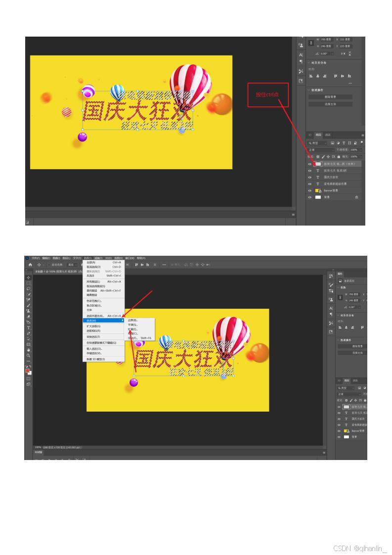Click lock all padlock icon in upper screenshot
Image resolution: width=392 pixels, height=555 pixels.
[339, 156]
